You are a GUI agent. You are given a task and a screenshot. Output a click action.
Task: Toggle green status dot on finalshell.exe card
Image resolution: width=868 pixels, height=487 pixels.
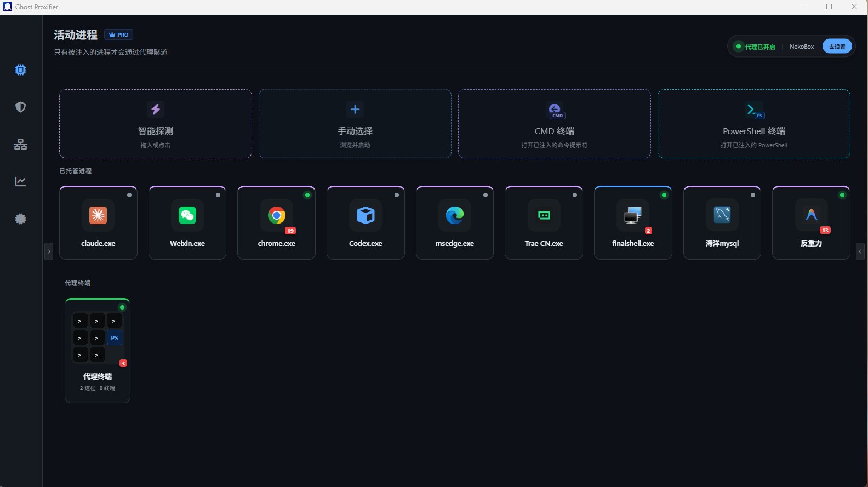click(x=664, y=195)
